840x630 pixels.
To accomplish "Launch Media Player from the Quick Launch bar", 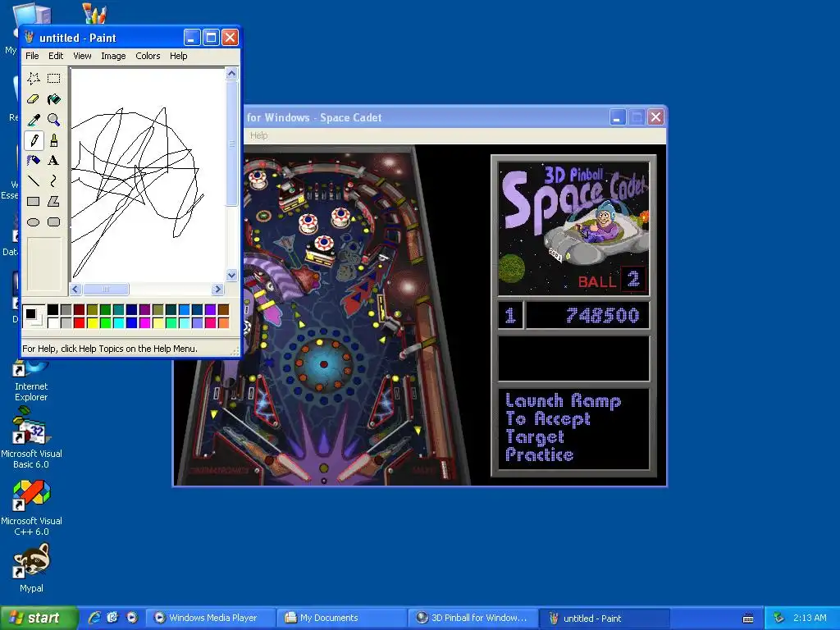I will coord(132,618).
